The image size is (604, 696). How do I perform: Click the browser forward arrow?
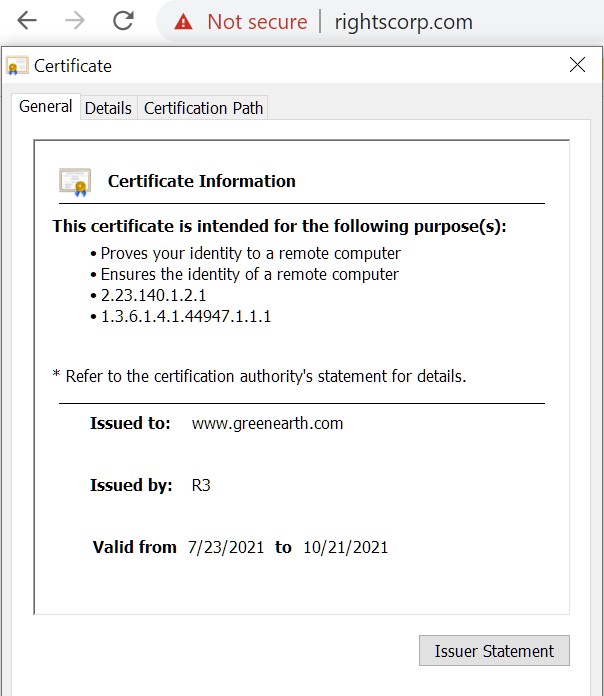75,21
